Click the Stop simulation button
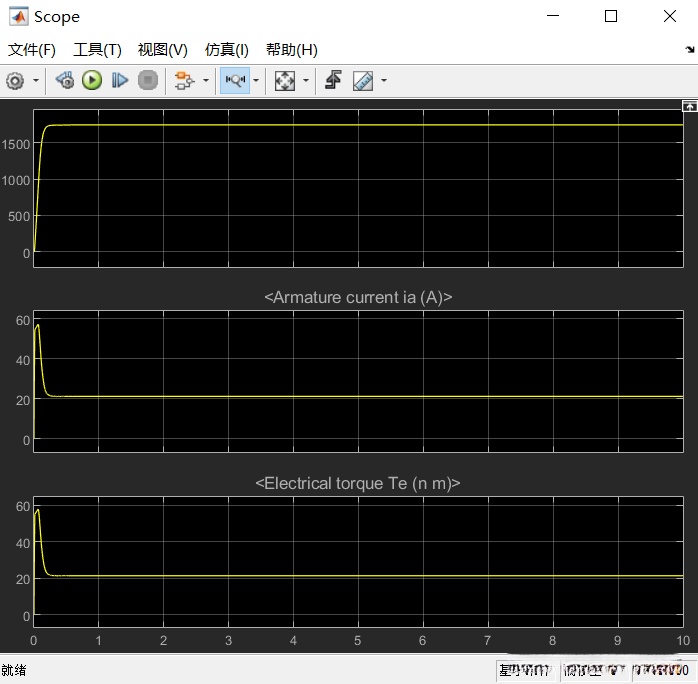 pyautogui.click(x=148, y=81)
